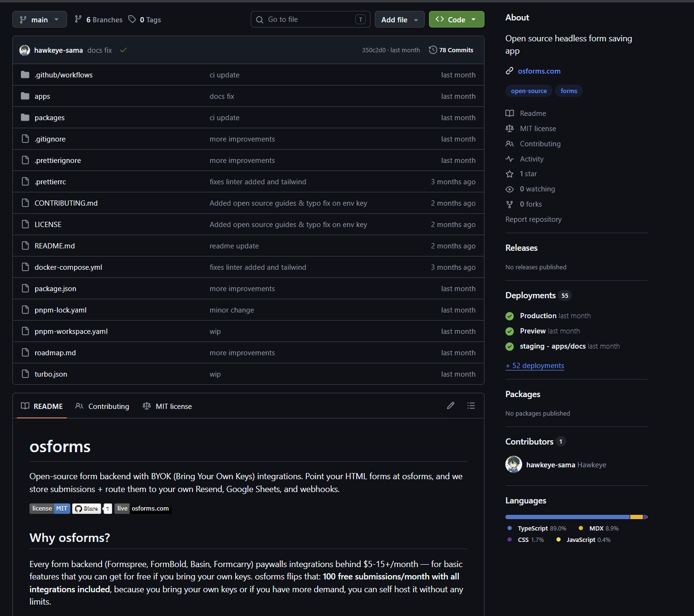The image size is (694, 616).
Task: Edit the README with the pencil icon
Action: 450,406
